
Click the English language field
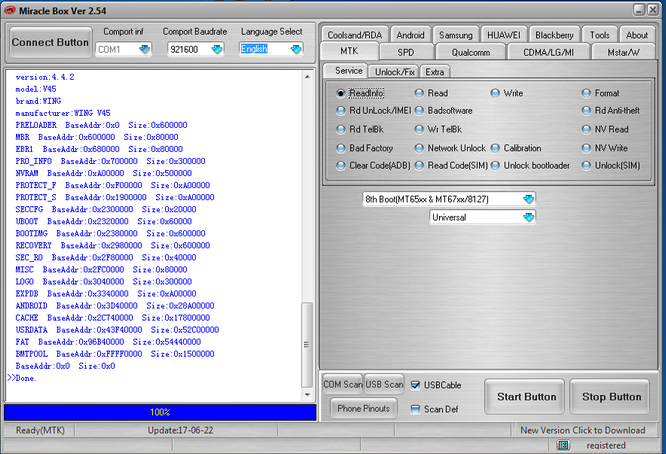[271, 49]
